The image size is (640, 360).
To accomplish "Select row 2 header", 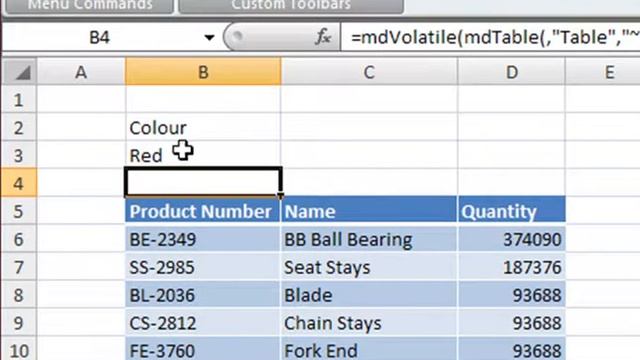I will (19, 127).
